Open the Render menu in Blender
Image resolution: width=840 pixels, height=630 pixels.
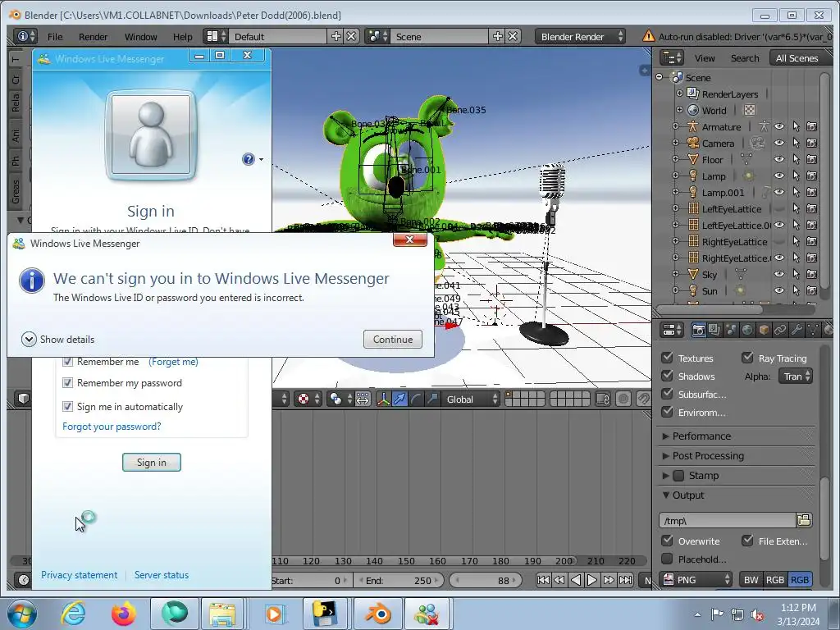(93, 37)
